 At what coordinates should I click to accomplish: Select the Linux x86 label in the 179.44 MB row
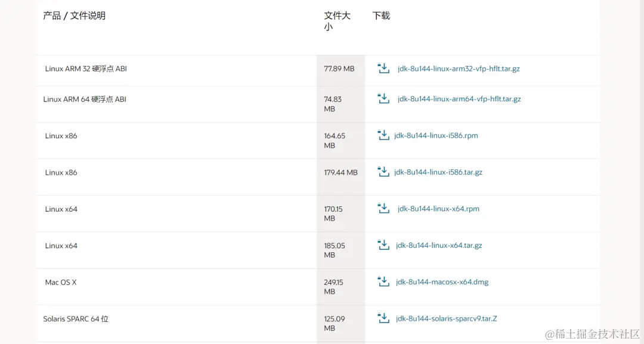pos(61,172)
